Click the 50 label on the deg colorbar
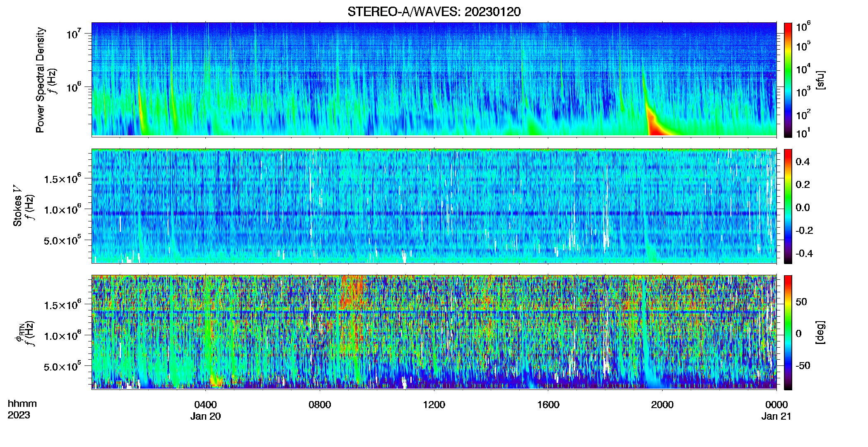The image size is (868, 447). [x=801, y=302]
